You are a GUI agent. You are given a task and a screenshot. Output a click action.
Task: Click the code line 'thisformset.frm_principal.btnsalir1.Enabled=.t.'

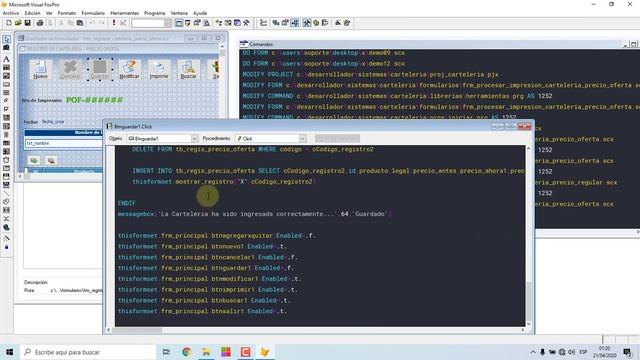[x=202, y=311]
